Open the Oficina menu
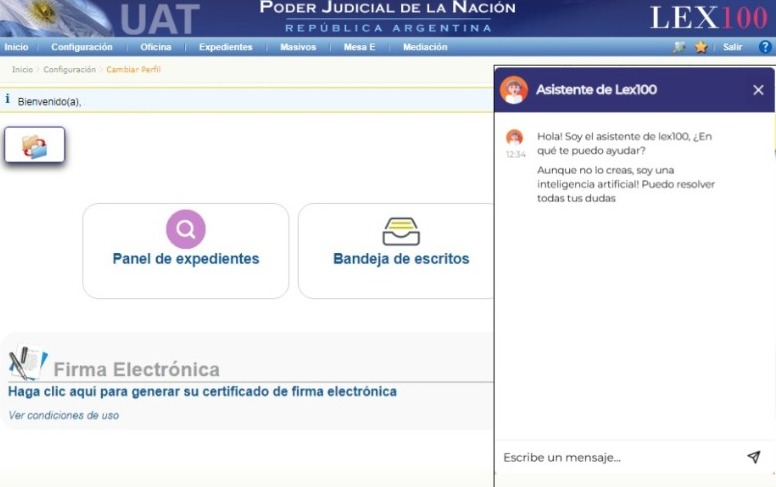Viewport: 776px width, 487px height. [155, 47]
